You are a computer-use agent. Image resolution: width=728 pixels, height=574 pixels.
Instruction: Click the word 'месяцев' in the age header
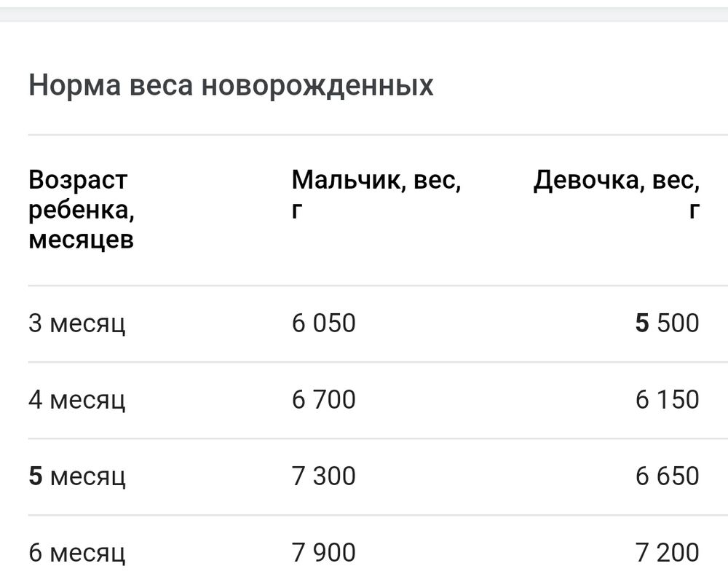[x=81, y=240]
